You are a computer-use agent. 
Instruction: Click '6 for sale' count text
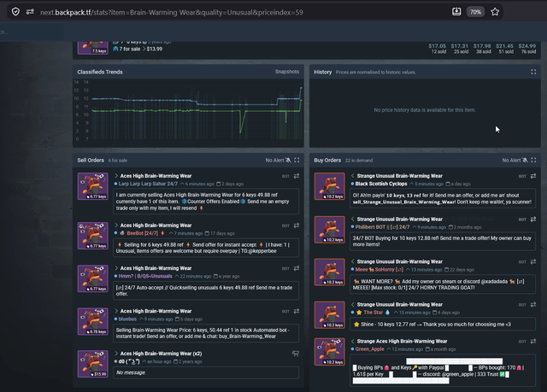(x=118, y=161)
